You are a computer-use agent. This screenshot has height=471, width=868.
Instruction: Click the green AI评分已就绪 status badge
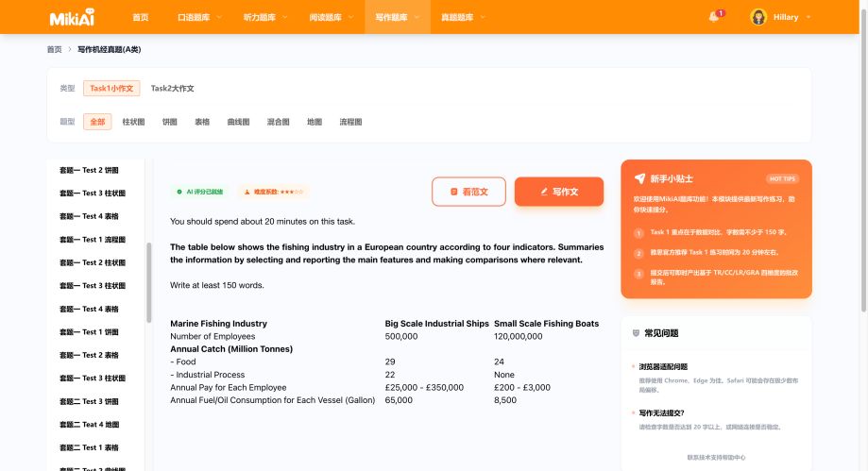[x=199, y=192]
